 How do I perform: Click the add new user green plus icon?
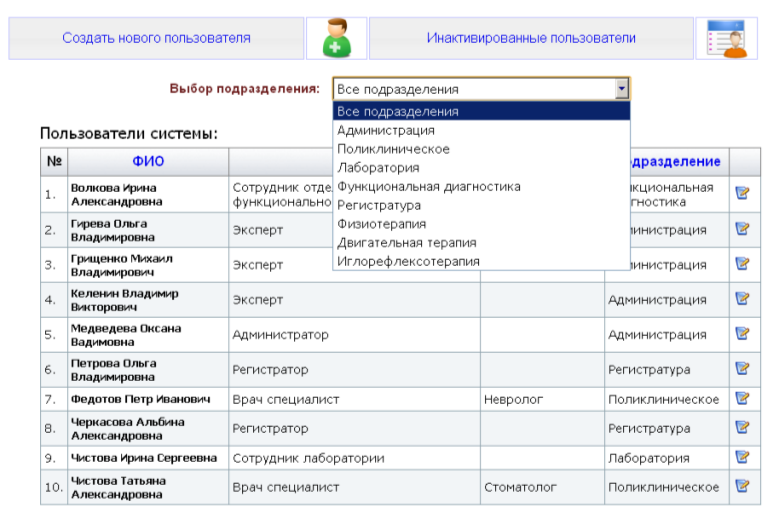(336, 39)
